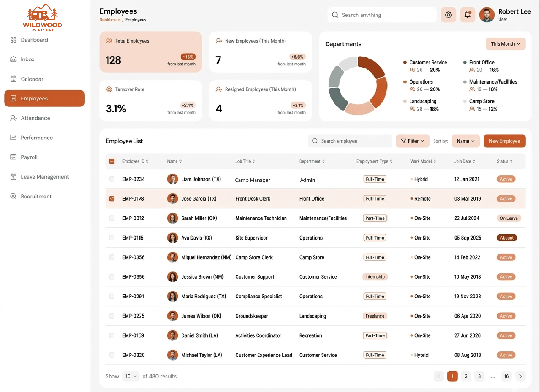This screenshot has width=540, height=392.
Task: Open the Filter dropdown
Action: click(x=412, y=141)
